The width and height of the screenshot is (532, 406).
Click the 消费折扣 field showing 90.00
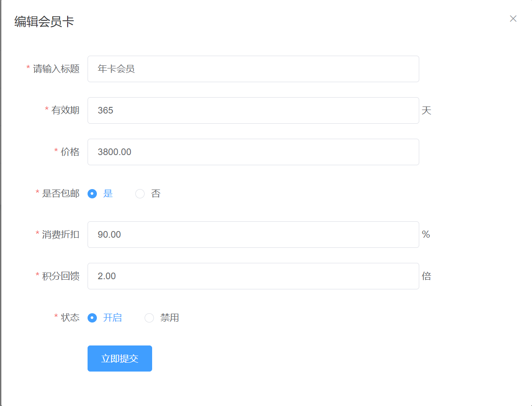tap(253, 235)
